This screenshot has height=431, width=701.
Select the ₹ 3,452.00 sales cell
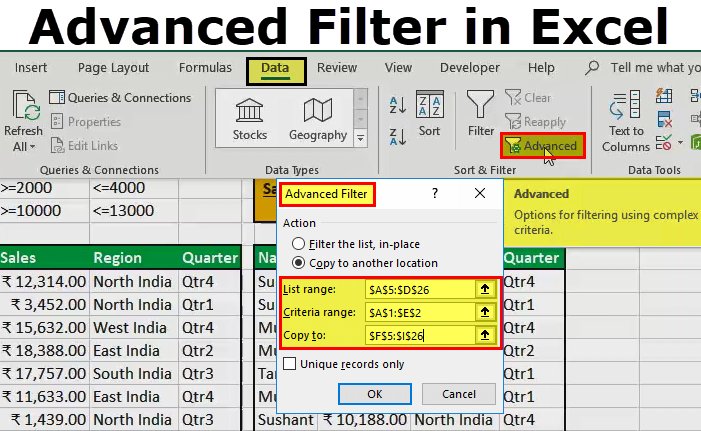(x=44, y=304)
